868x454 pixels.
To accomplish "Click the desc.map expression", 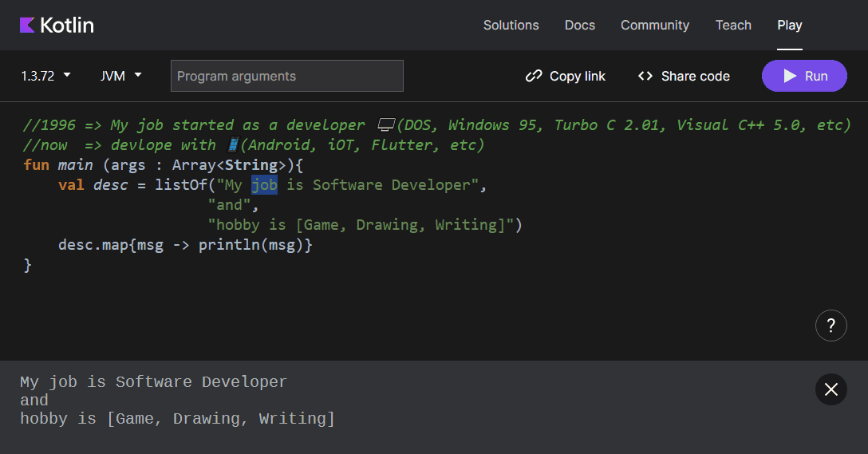I will (x=93, y=245).
